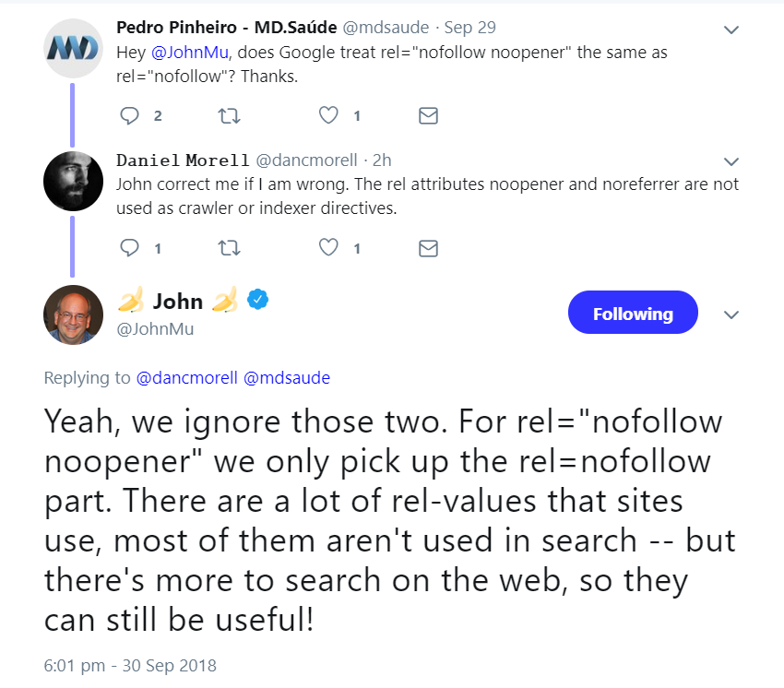784x688 pixels.
Task: Click John's verified badge
Action: click(260, 300)
